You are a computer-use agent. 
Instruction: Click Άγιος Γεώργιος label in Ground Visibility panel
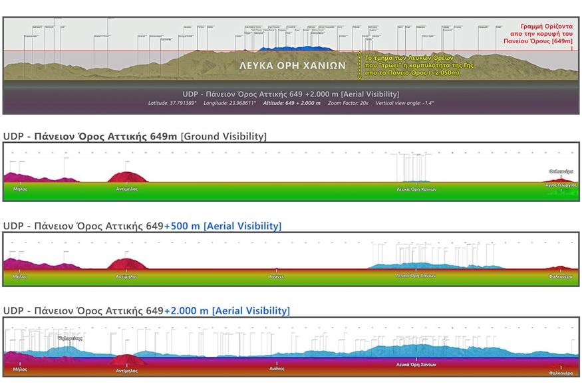point(561,185)
